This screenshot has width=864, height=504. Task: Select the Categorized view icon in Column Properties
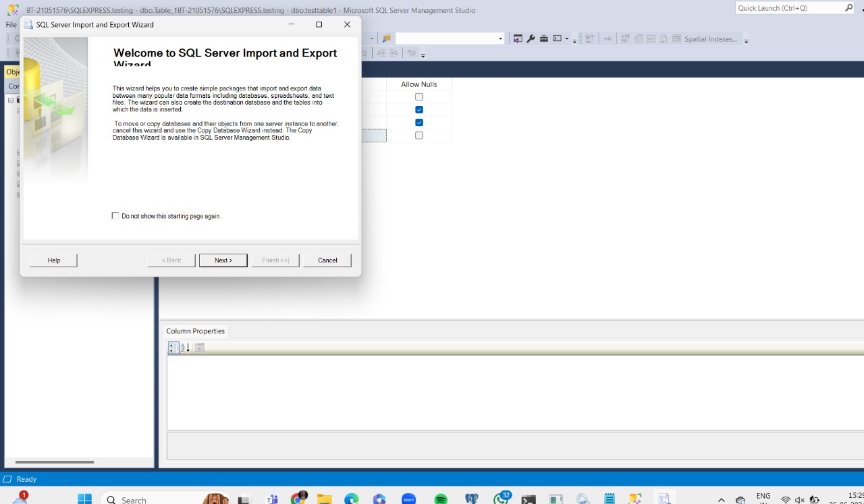point(173,347)
